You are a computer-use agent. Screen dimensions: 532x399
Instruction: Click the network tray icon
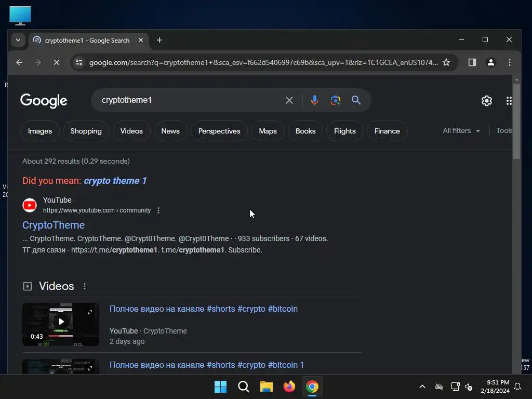click(x=455, y=387)
